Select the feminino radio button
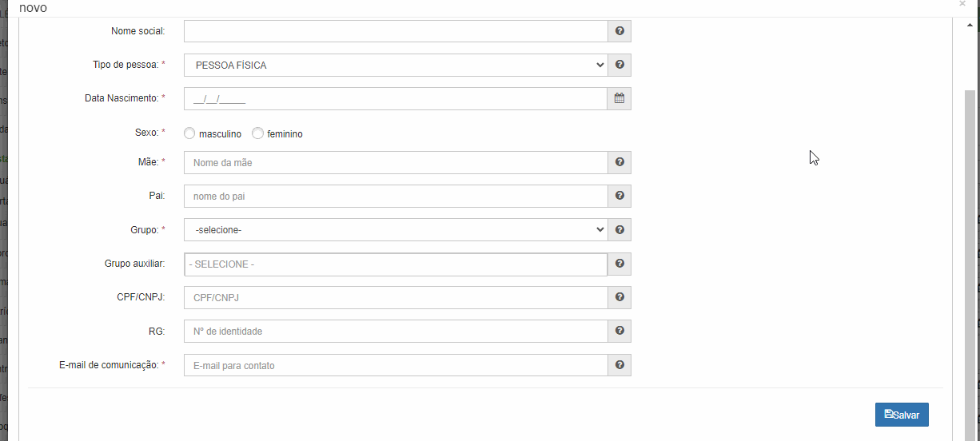The image size is (980, 441). pyautogui.click(x=257, y=133)
